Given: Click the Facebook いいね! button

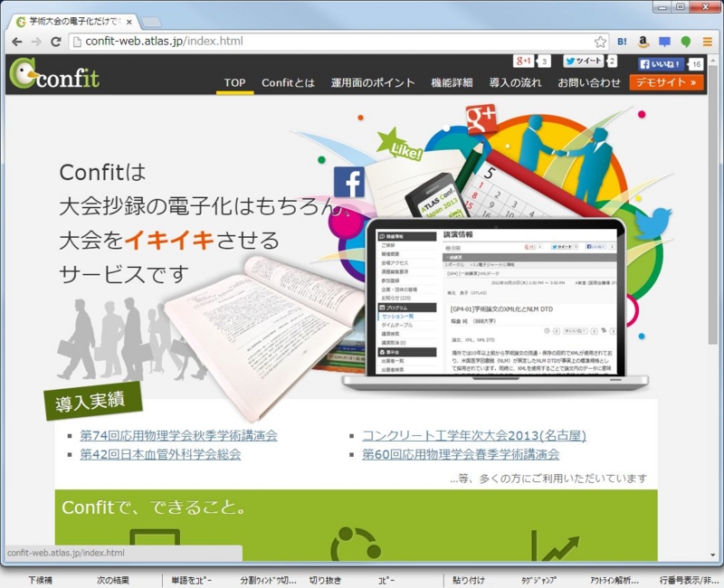Looking at the screenshot, I should click(661, 64).
